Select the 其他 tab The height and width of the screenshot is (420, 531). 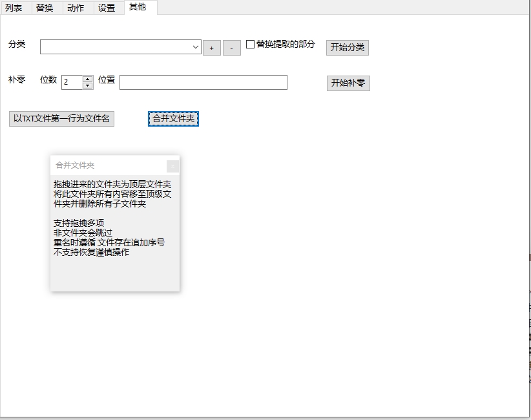[138, 7]
